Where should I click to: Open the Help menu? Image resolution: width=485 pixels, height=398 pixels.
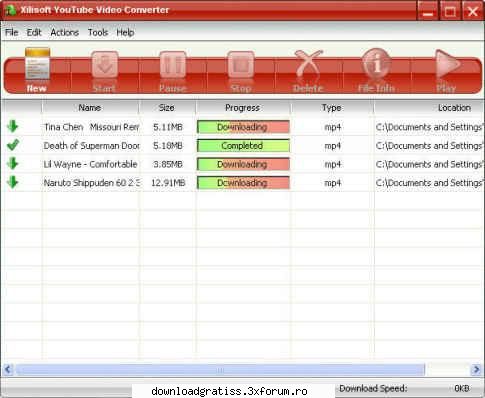(125, 32)
